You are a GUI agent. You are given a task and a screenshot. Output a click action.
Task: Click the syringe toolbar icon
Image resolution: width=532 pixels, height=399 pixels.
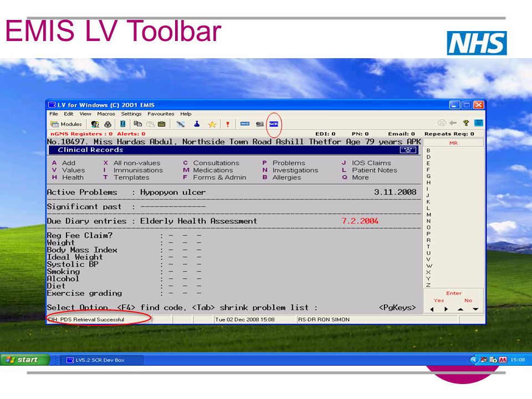[x=181, y=124]
